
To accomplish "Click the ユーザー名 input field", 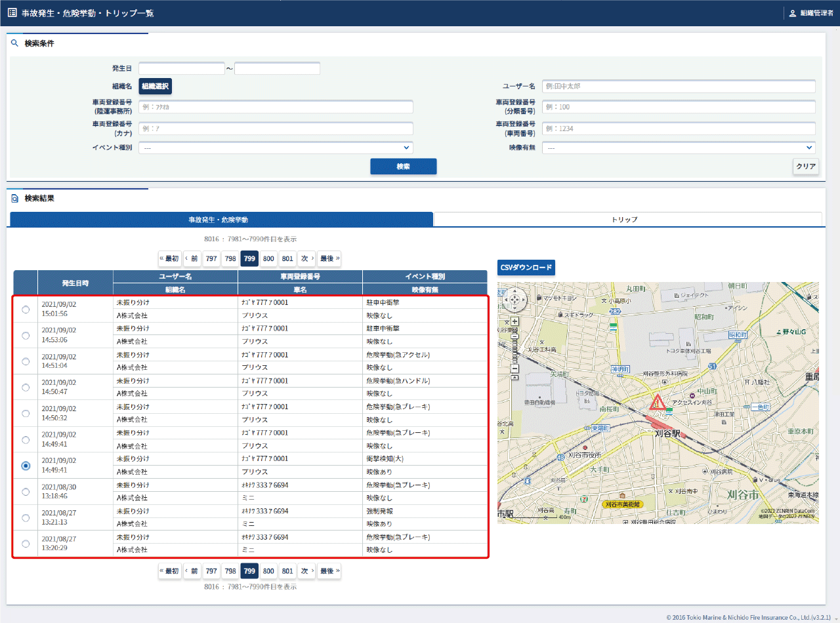I will [679, 87].
